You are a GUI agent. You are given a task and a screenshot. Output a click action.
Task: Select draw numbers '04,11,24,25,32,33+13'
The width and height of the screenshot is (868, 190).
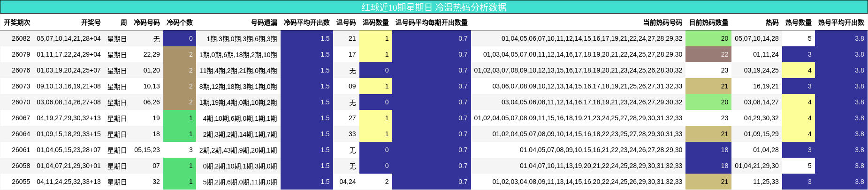coord(69,182)
